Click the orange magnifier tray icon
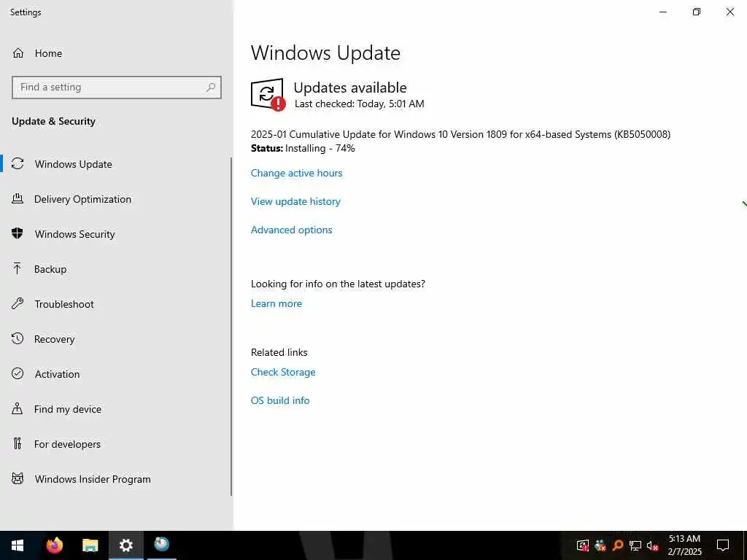The image size is (747, 560). tap(618, 545)
